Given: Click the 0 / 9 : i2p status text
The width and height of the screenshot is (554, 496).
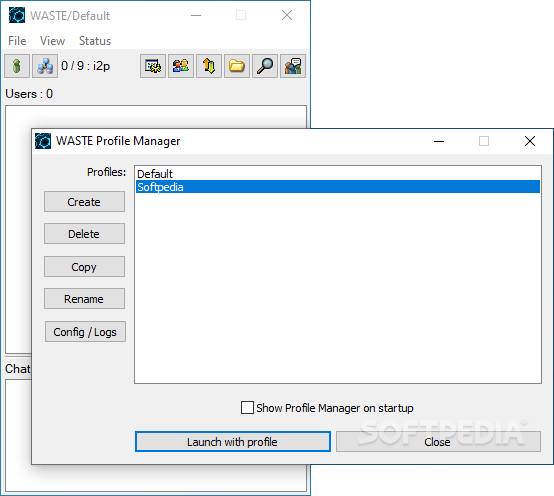Looking at the screenshot, I should (86, 66).
